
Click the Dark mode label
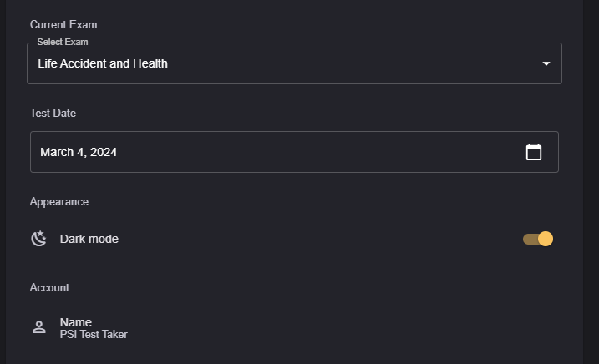tap(89, 239)
